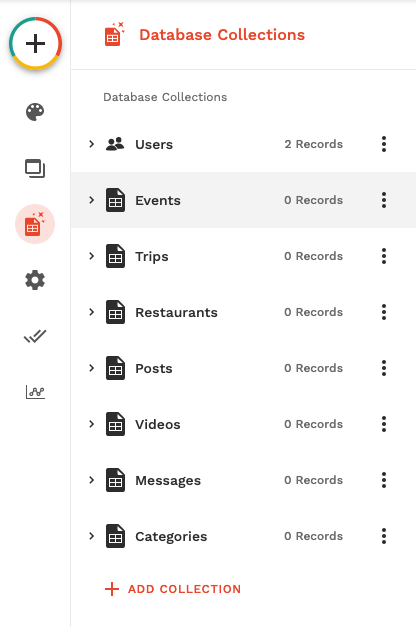
Task: Select the Events collection row
Action: click(243, 200)
